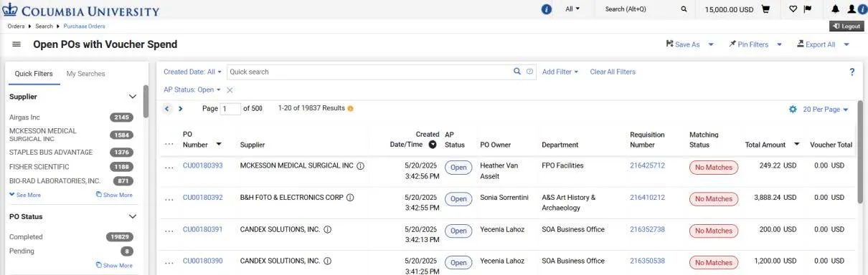Open the notifications bell icon
Image resolution: width=868 pixels, height=275 pixels.
(x=835, y=9)
